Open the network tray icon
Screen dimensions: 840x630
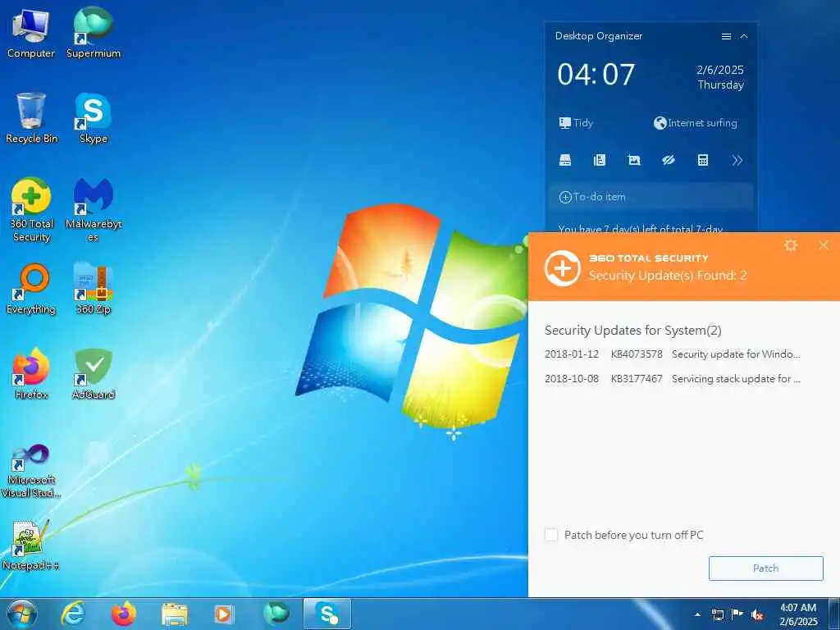tap(717, 614)
